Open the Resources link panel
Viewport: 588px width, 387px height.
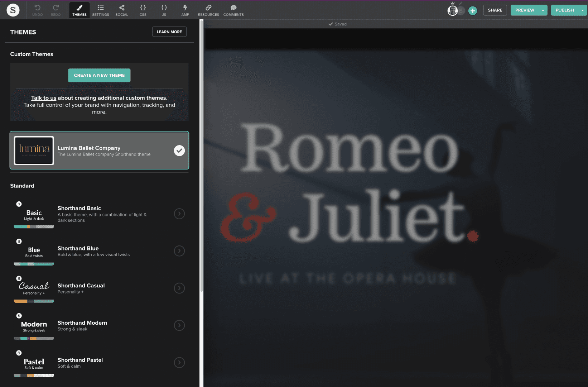(x=208, y=10)
